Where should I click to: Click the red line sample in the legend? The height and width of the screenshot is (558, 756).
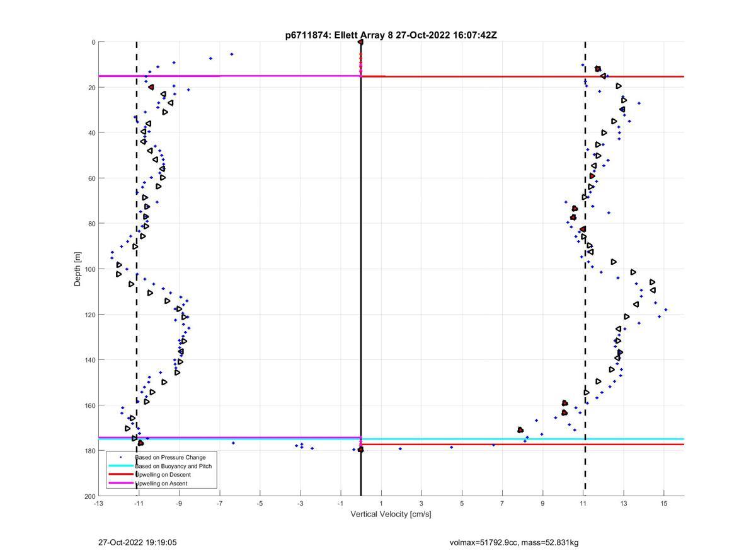pyautogui.click(x=121, y=475)
